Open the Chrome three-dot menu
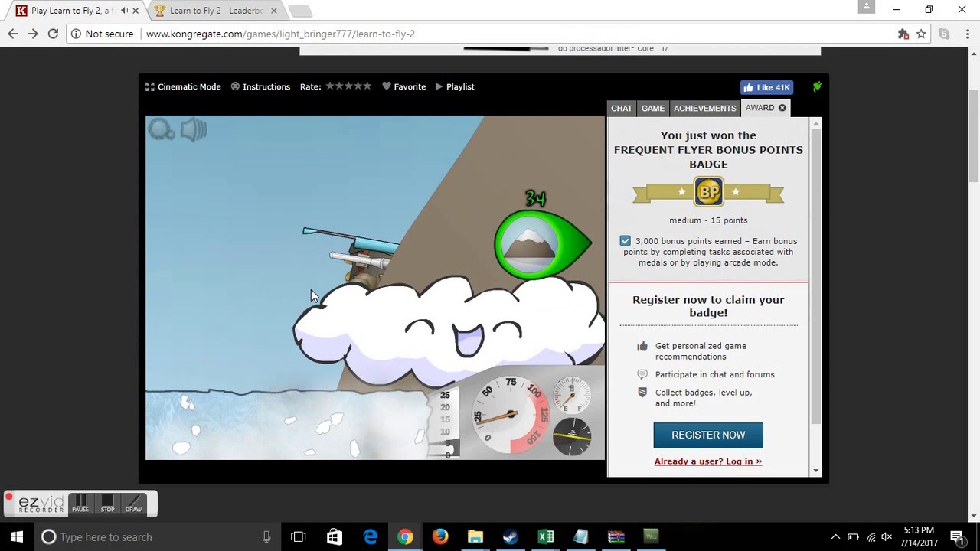Viewport: 980px width, 551px height. tap(967, 34)
